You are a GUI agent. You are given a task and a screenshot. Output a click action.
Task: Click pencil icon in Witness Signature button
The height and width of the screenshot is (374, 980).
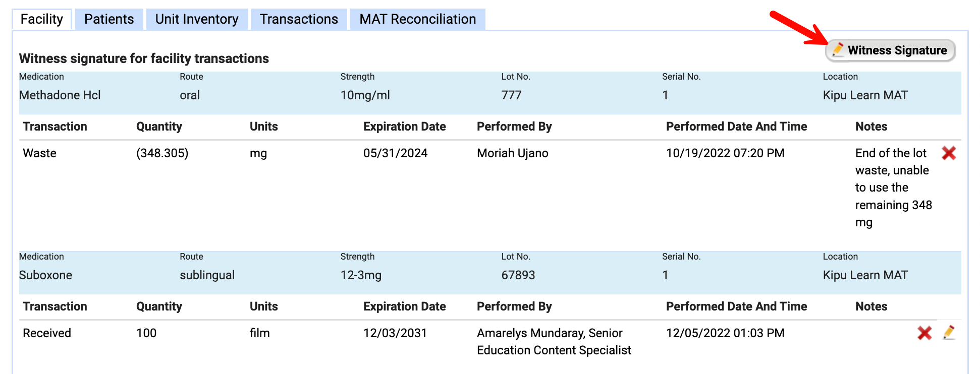(x=838, y=50)
